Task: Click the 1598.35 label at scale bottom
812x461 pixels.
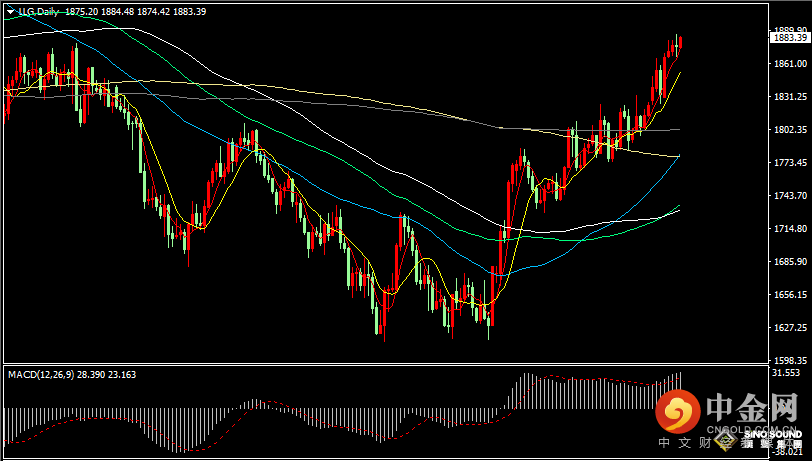Action: (788, 359)
